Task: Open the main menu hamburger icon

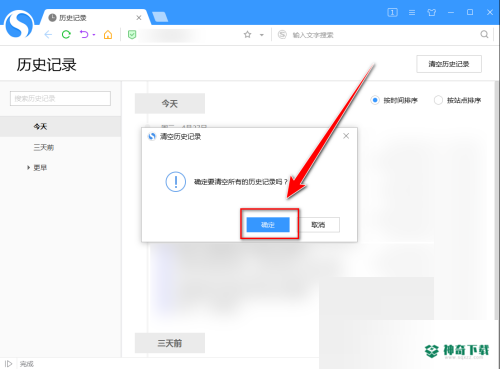Action: point(412,13)
